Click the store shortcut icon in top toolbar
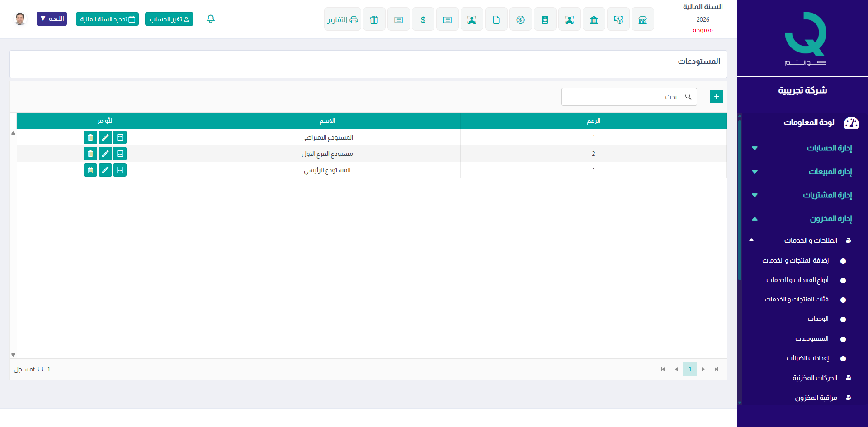 click(642, 19)
